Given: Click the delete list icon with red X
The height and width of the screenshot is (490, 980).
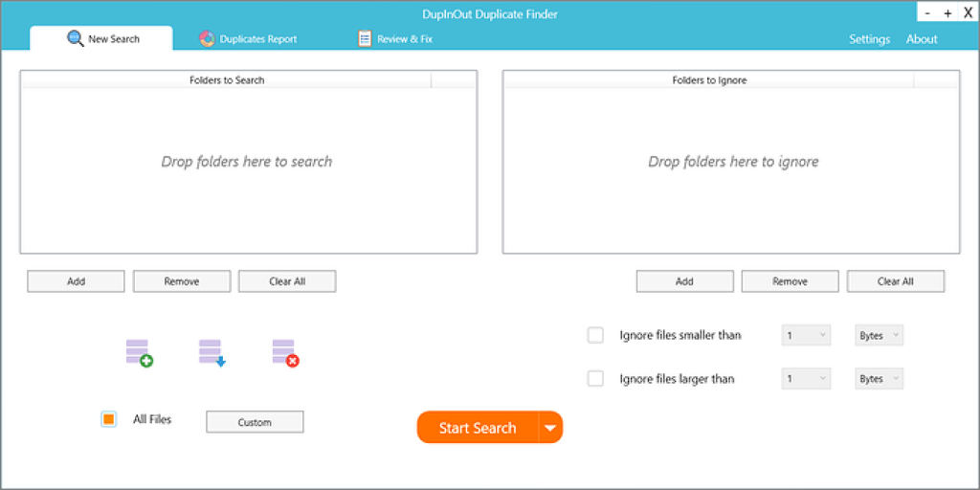Looking at the screenshot, I should click(285, 353).
